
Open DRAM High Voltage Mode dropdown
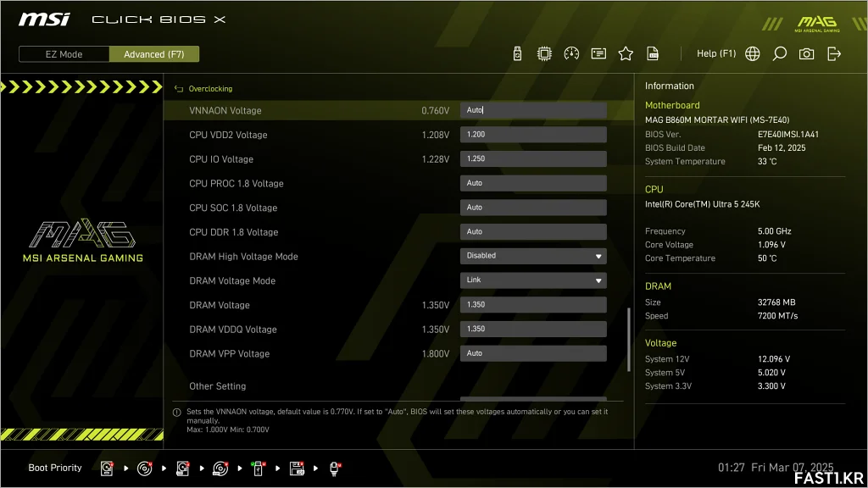pos(533,256)
